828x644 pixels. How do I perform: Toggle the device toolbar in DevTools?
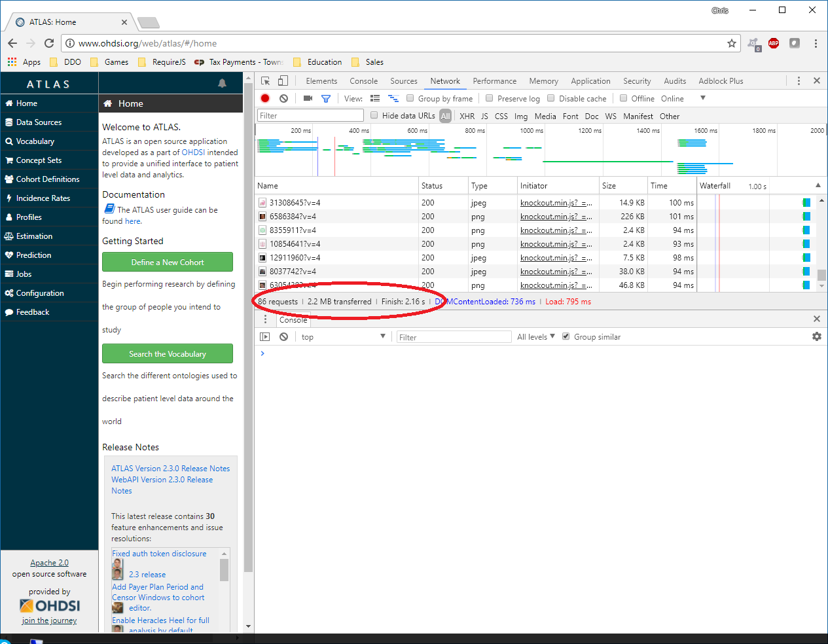(282, 80)
